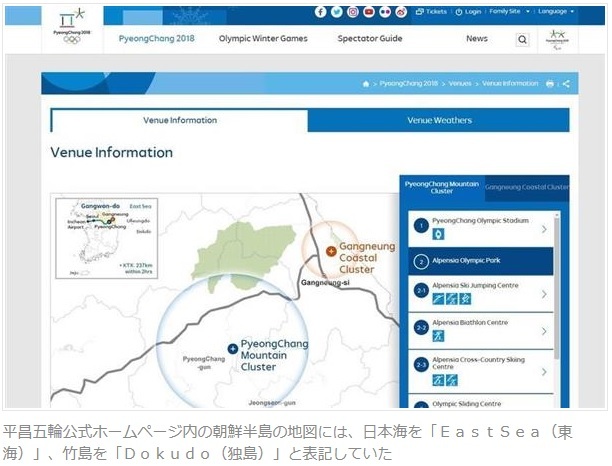612x466 pixels.
Task: Click the Login link
Action: [x=468, y=12]
